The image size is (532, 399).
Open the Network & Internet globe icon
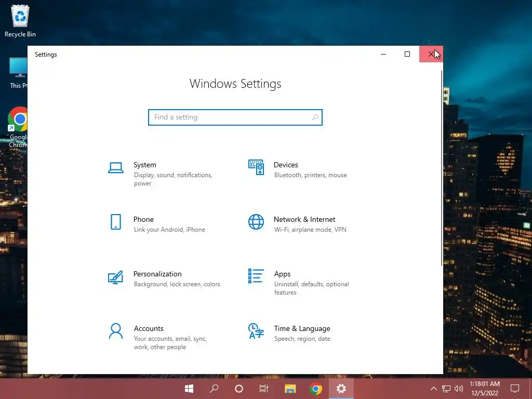click(256, 222)
